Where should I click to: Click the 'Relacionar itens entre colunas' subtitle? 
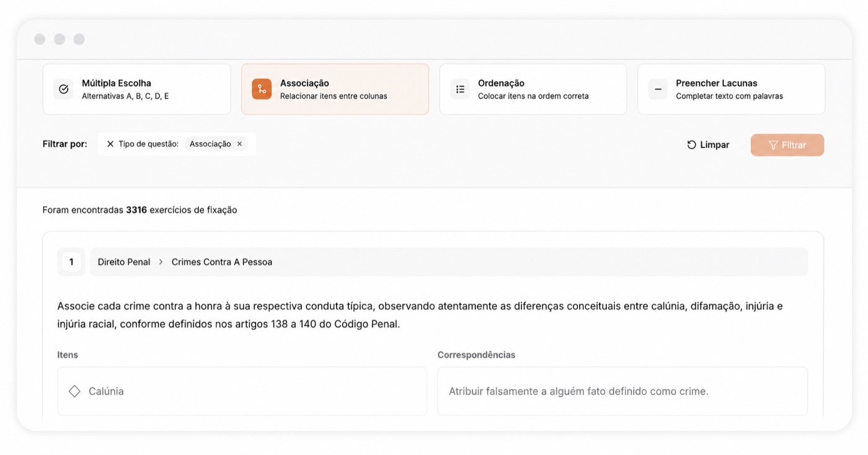(334, 96)
